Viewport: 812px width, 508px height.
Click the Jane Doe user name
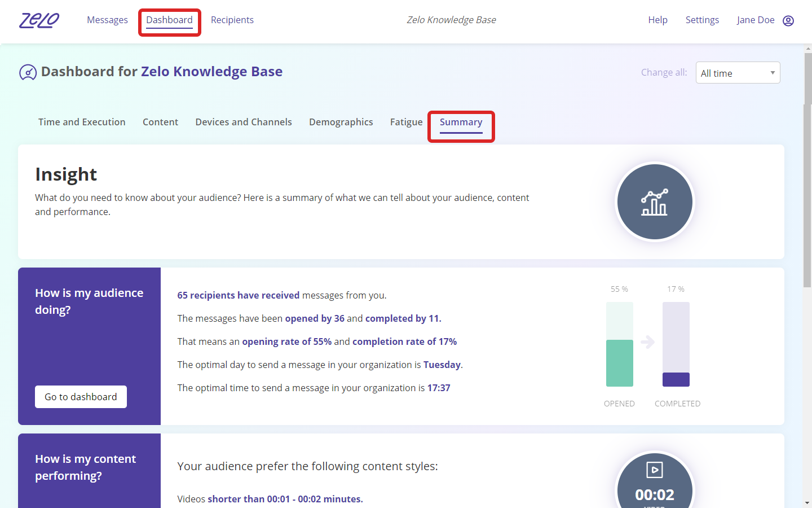[x=756, y=20]
